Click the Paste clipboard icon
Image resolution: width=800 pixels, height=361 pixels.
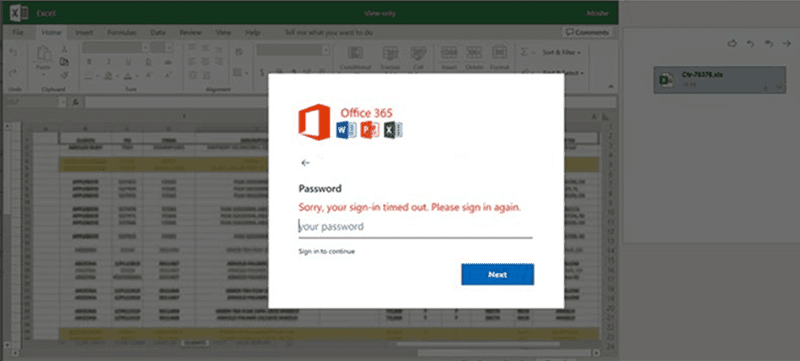click(43, 54)
